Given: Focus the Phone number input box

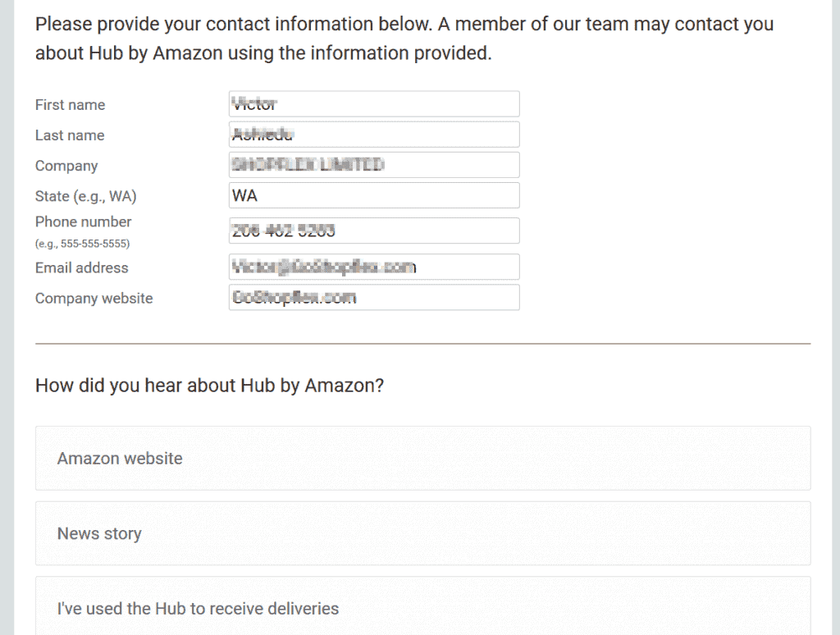Looking at the screenshot, I should point(374,231).
